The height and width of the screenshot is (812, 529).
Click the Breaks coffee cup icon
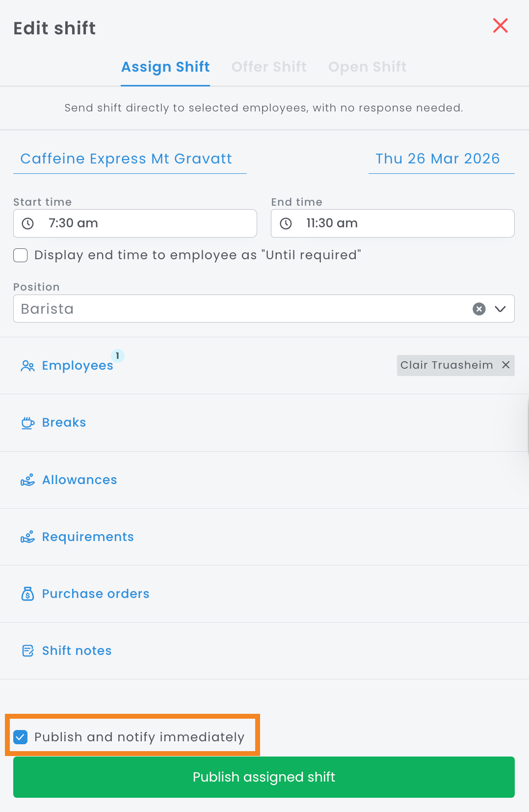click(x=27, y=423)
